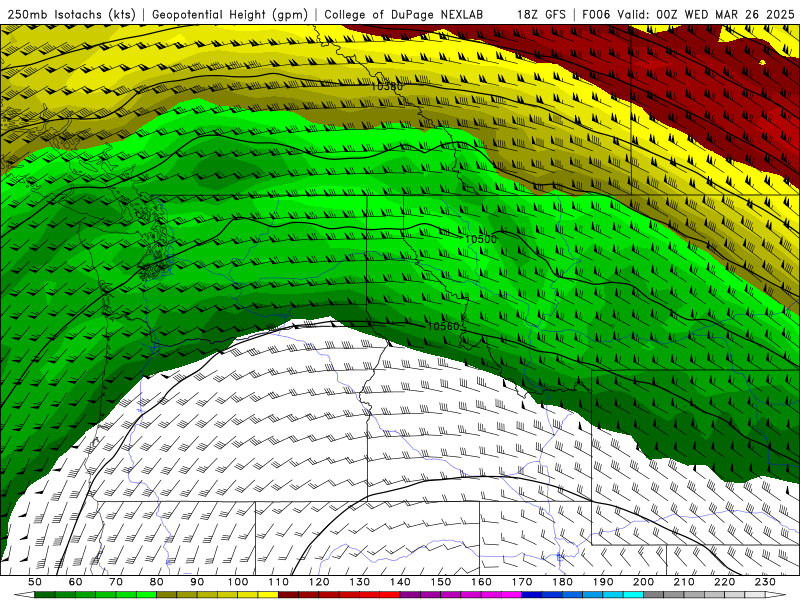
Task: Click the 'Valid: 00Z WED MAR 26 2025' text
Action: tap(706, 15)
